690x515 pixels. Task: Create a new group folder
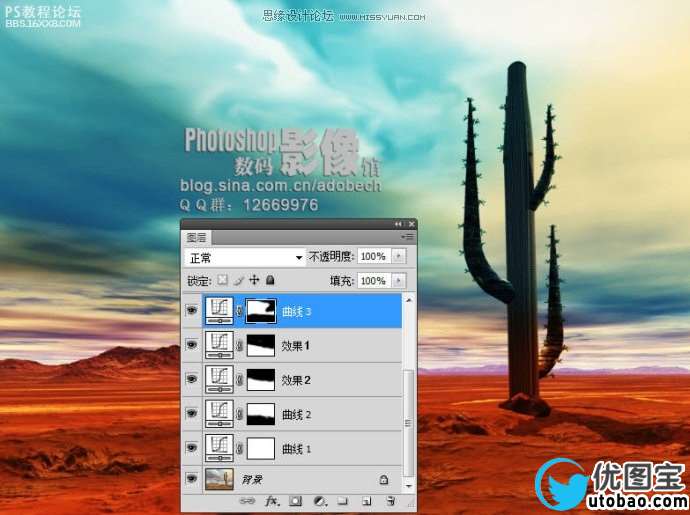(342, 501)
